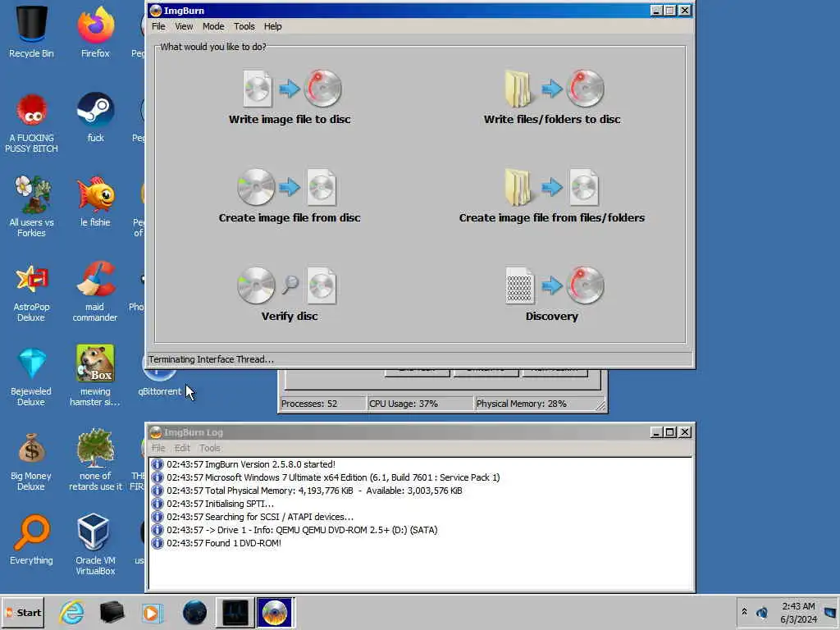The width and height of the screenshot is (840, 630).
Task: Show hidden system tray icons
Action: 744,611
